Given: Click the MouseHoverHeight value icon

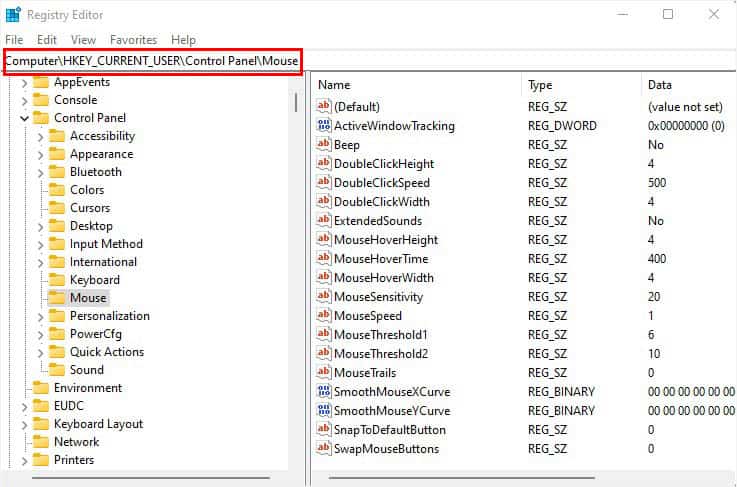Looking at the screenshot, I should click(324, 240).
